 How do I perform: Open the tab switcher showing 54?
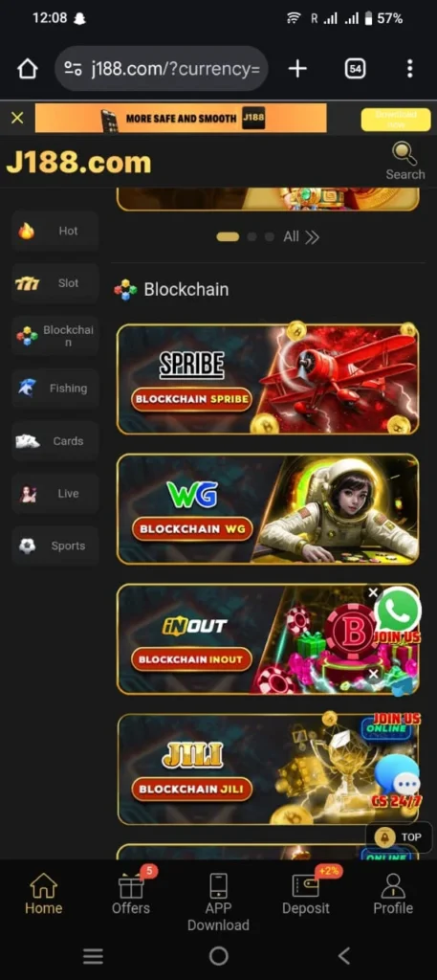[x=355, y=69]
